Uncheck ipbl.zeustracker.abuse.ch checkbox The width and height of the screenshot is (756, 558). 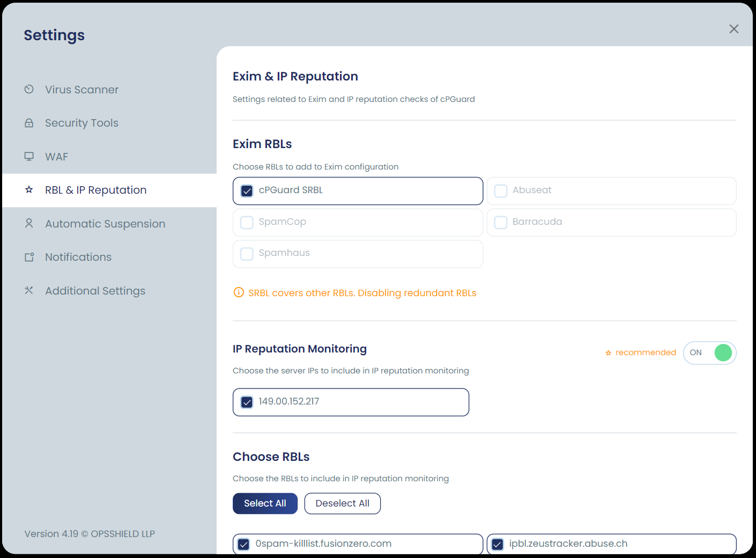[x=498, y=544]
